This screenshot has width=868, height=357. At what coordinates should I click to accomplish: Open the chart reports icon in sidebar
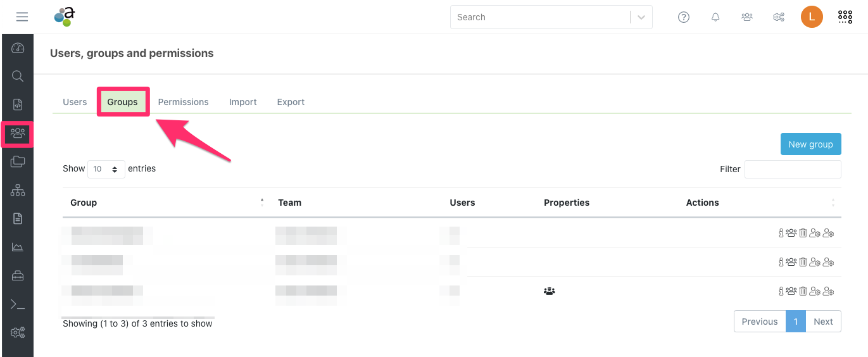(18, 247)
